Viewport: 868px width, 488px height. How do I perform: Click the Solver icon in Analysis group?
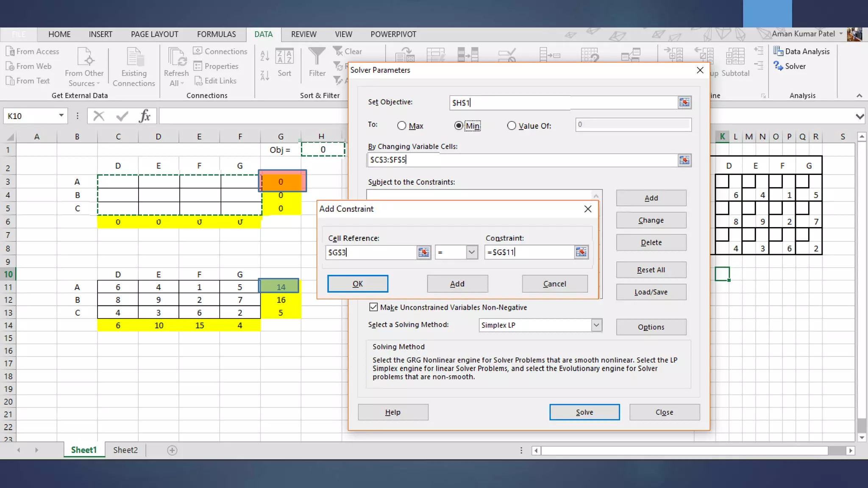point(779,66)
